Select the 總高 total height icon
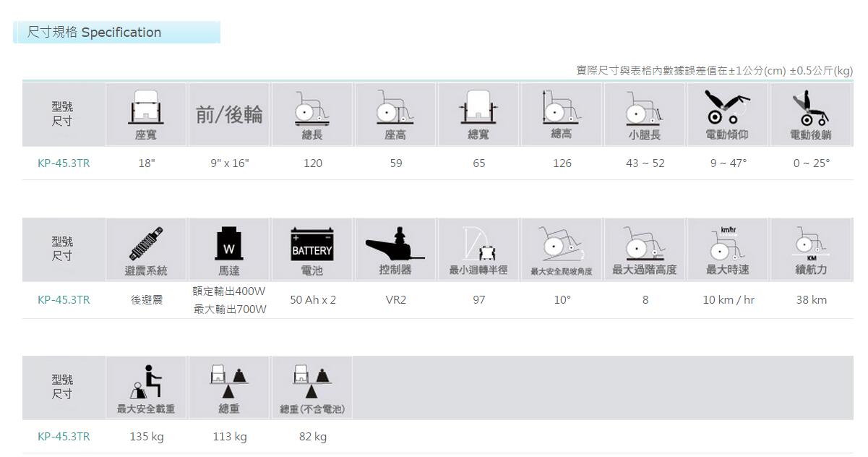Viewport: 868px width, 457px height. click(562, 108)
